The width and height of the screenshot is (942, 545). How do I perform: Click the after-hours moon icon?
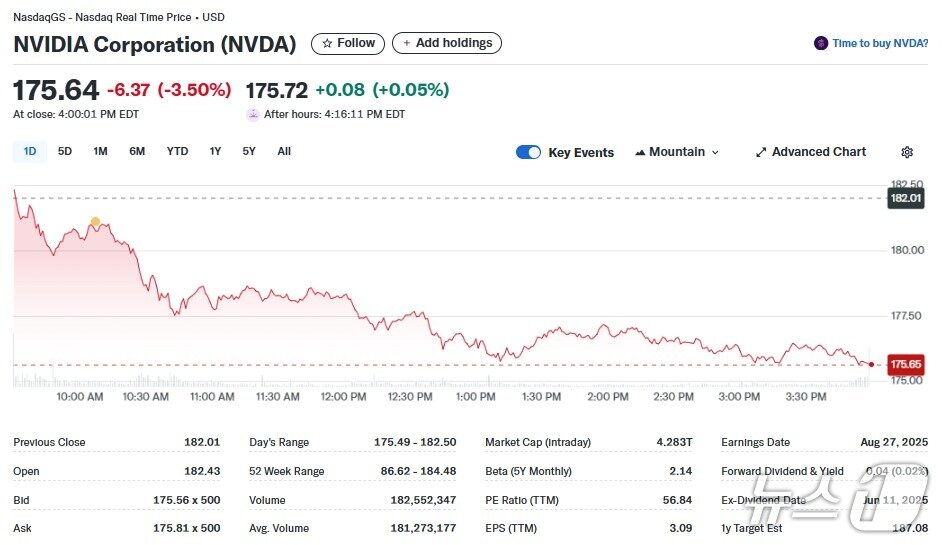tap(253, 114)
